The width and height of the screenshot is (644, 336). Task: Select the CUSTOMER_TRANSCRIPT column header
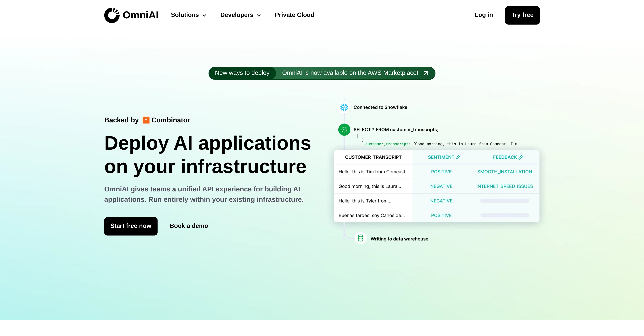pos(373,157)
